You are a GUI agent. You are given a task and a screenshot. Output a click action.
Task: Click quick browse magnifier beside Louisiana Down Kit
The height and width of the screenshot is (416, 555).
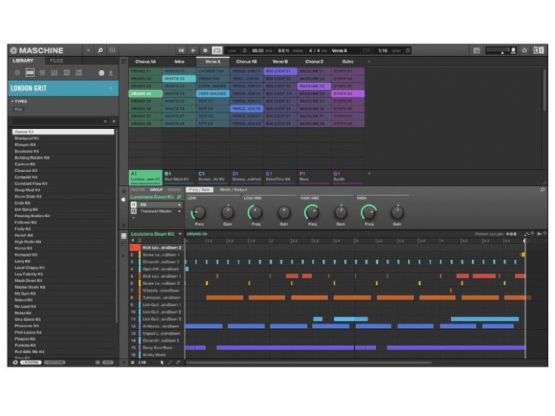179,197
